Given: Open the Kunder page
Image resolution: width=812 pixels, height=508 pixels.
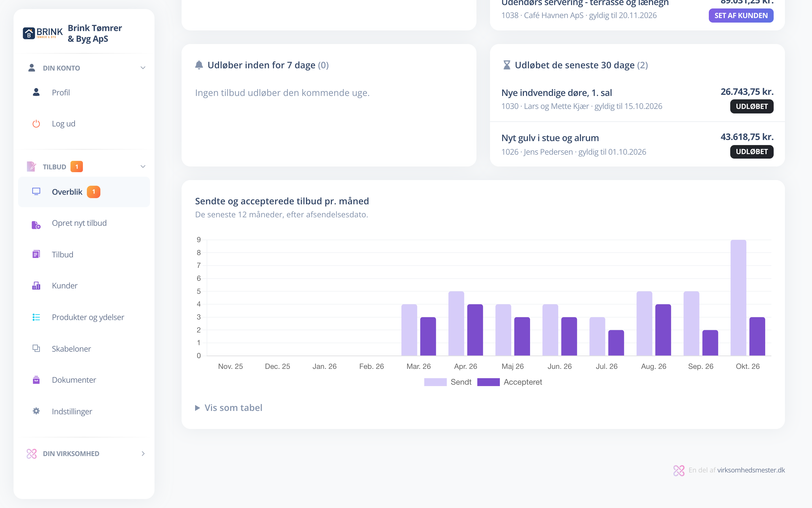Looking at the screenshot, I should click(x=84, y=286).
